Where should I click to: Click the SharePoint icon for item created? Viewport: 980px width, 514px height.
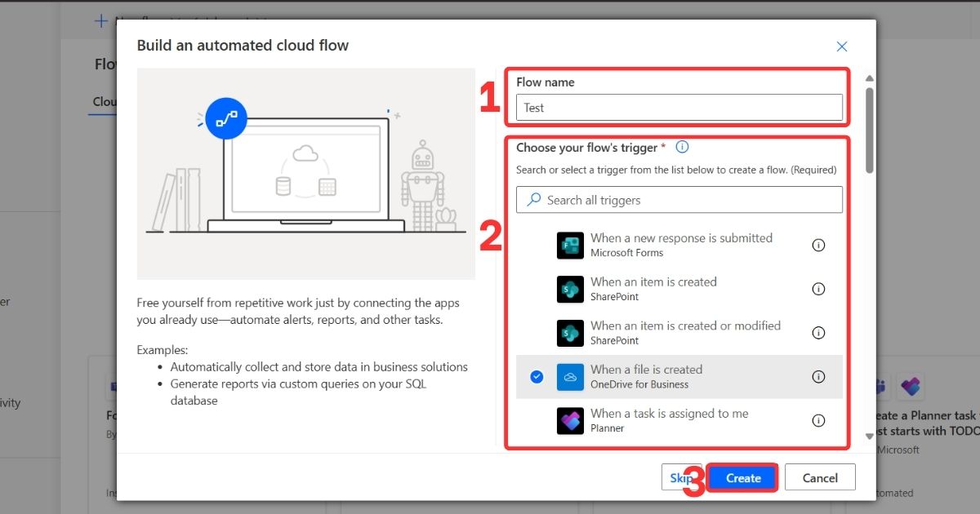[570, 290]
